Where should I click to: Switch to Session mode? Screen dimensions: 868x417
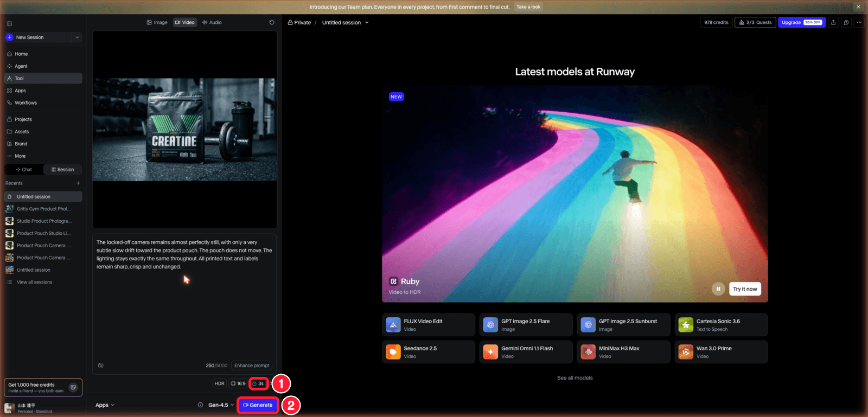pos(63,170)
